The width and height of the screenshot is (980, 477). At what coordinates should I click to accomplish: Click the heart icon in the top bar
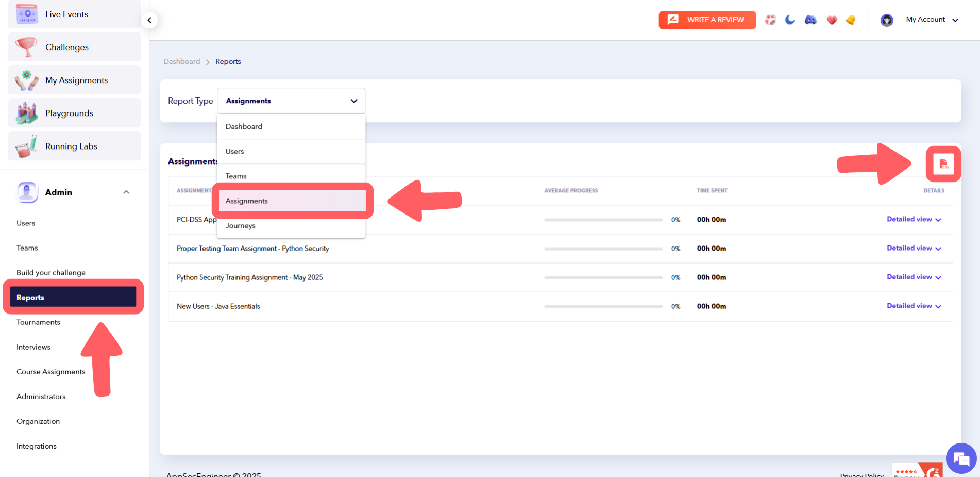(831, 20)
